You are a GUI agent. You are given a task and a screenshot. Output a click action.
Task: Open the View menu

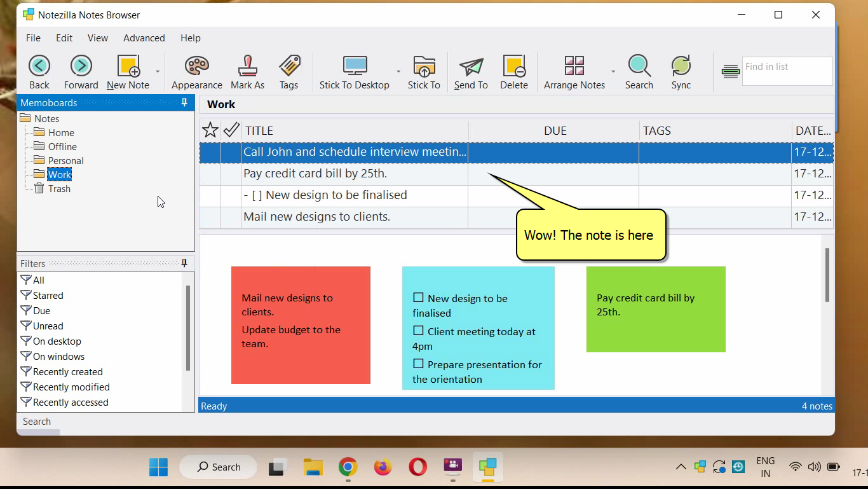pyautogui.click(x=97, y=38)
